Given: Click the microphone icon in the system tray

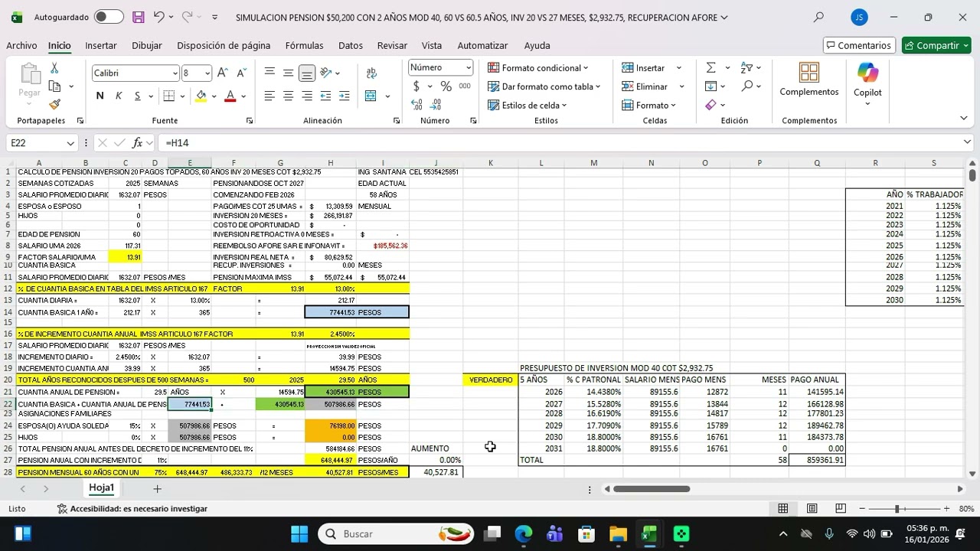Looking at the screenshot, I should (829, 534).
